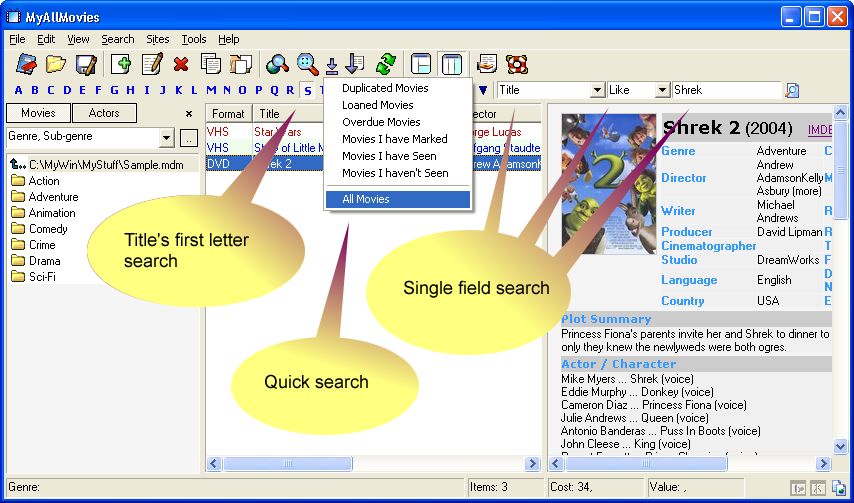Expand the Title search field dropdown
The width and height of the screenshot is (854, 503).
tap(598, 90)
